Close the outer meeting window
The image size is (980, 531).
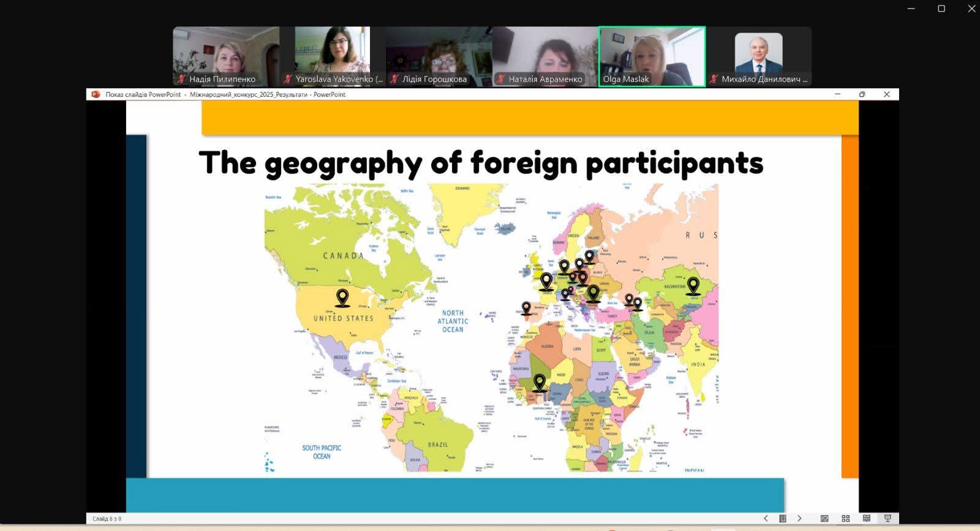(971, 9)
